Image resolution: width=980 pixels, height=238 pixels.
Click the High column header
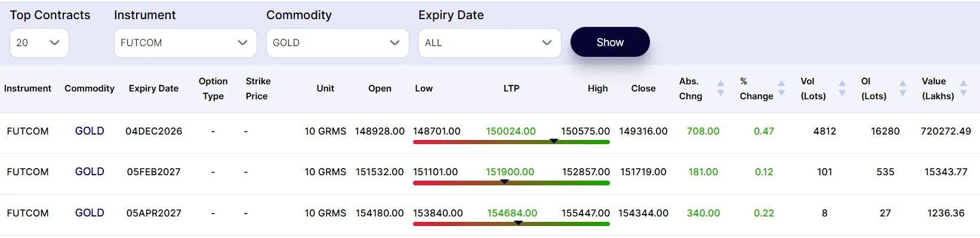(x=597, y=89)
